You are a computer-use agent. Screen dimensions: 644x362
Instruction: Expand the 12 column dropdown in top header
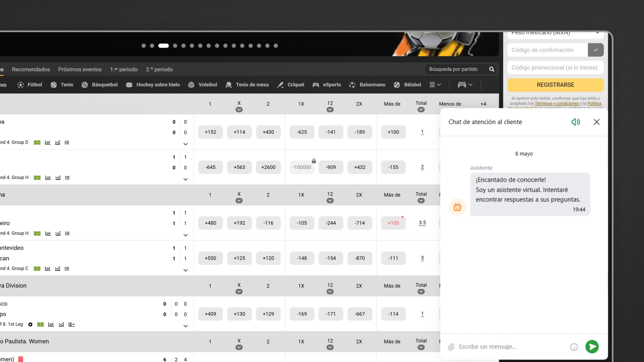[330, 110]
